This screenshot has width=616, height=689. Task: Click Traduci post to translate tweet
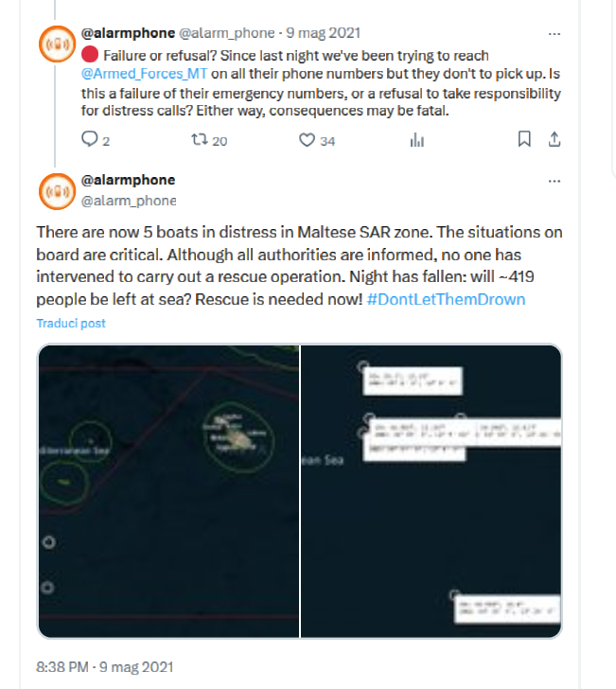click(x=71, y=323)
